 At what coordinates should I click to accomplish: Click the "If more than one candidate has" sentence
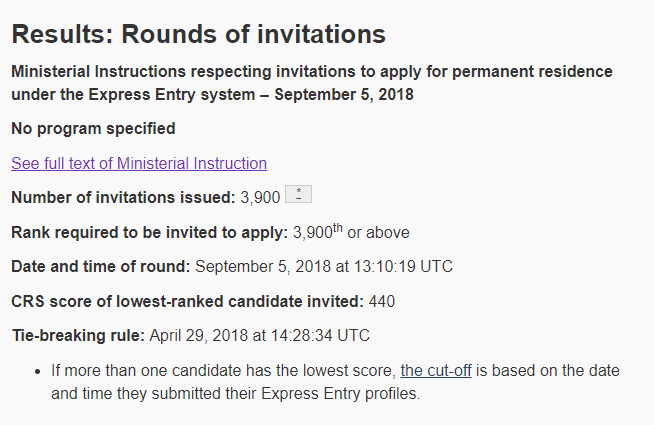pyautogui.click(x=172, y=371)
